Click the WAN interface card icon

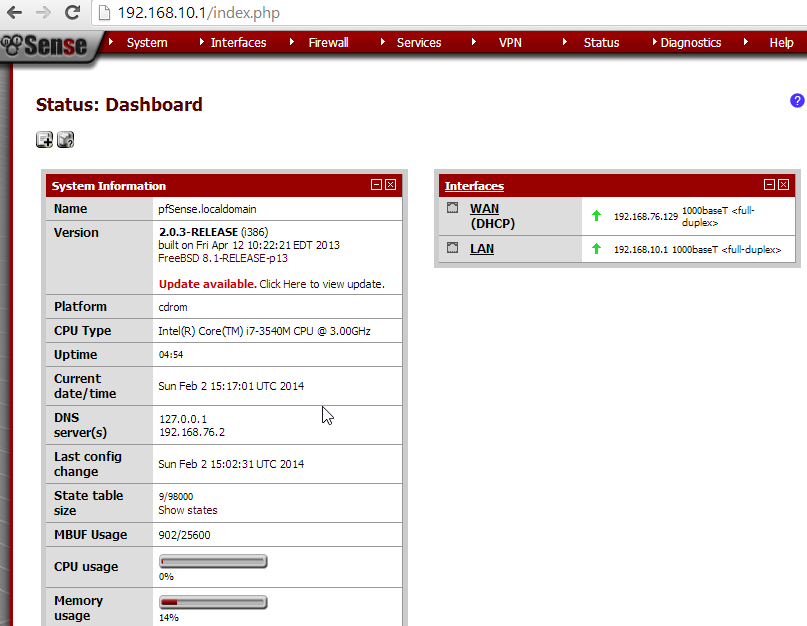coord(452,208)
